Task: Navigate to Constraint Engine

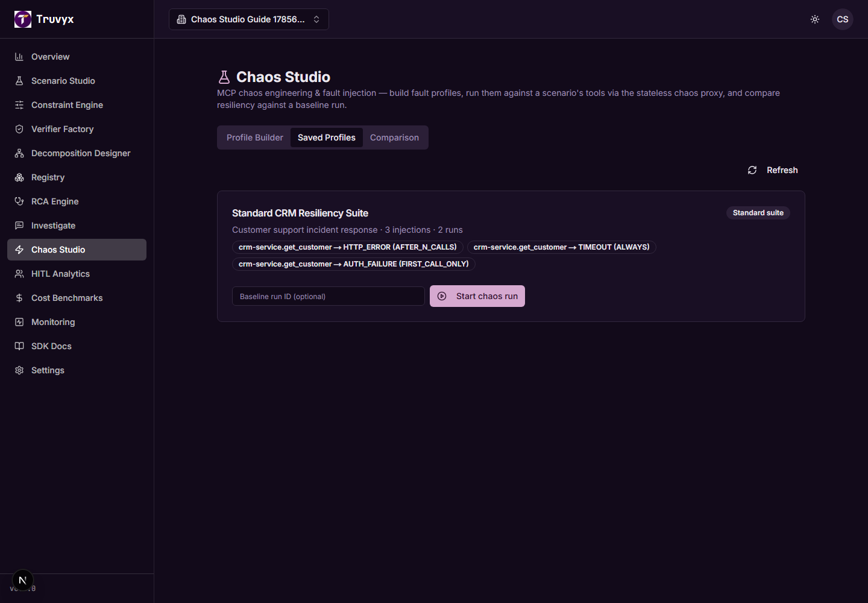Action: [77, 105]
